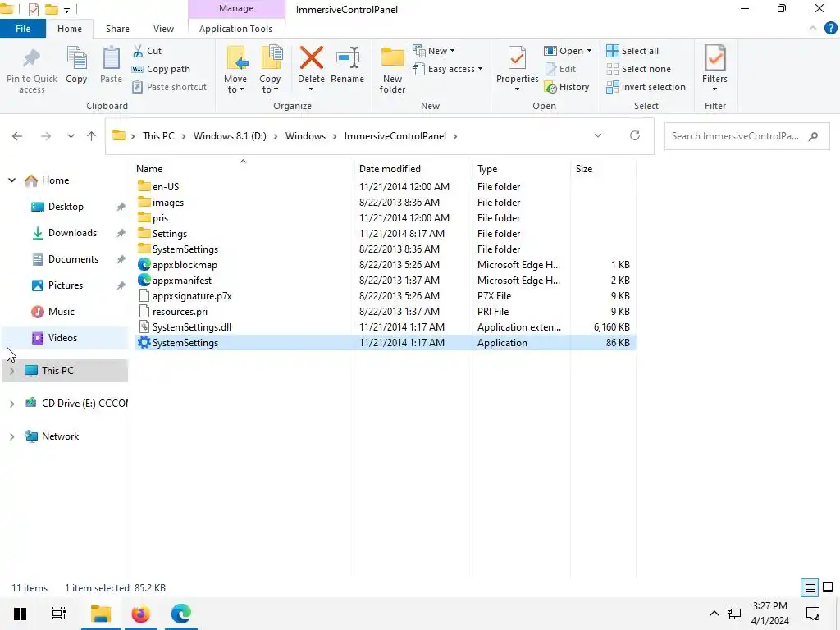Switch to the Home ribbon tab

point(70,29)
